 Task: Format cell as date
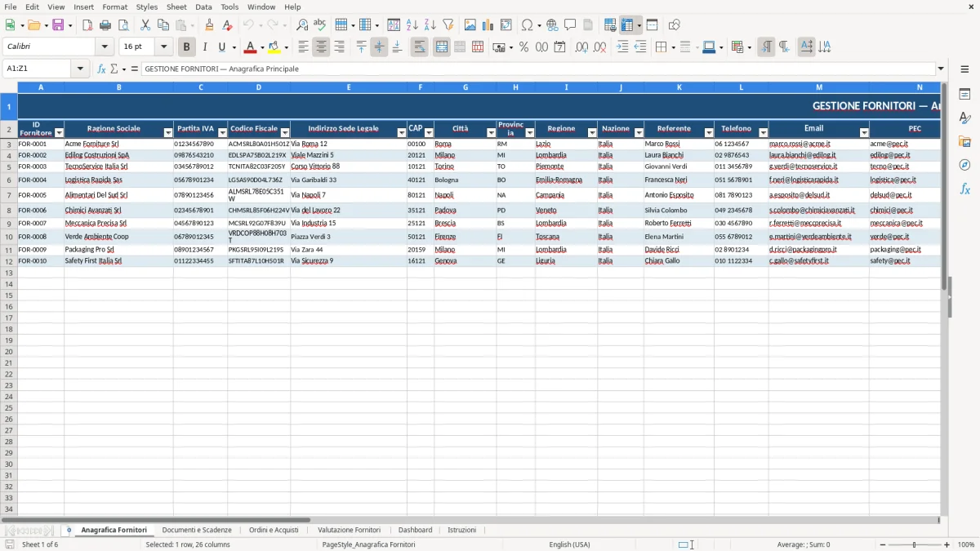[560, 47]
